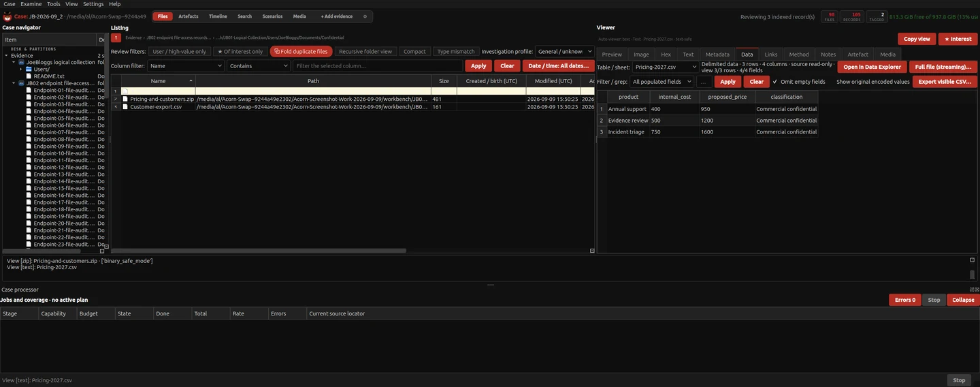This screenshot has height=387, width=980.
Task: Click the float icon on Case processor header
Action: 971,290
